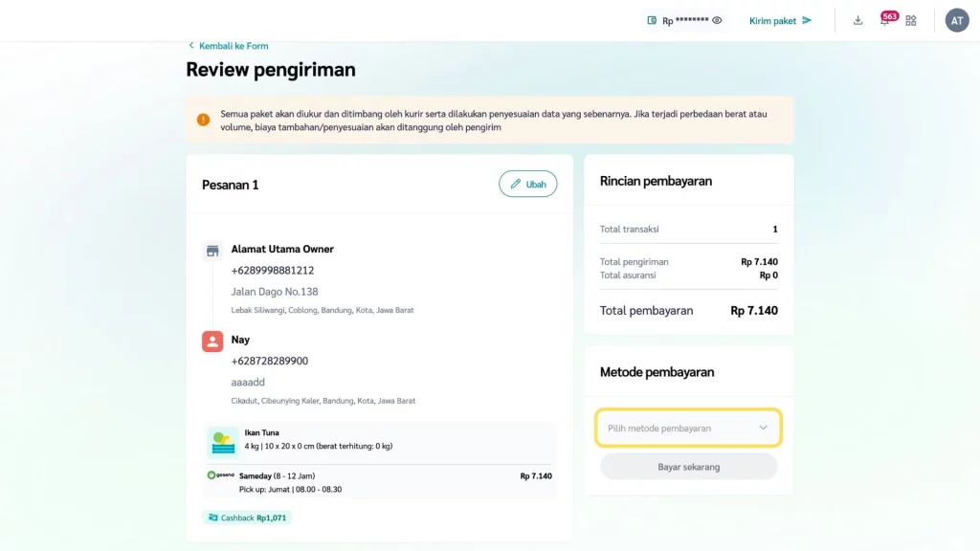Click the wallet balance icon
980x551 pixels.
point(652,20)
